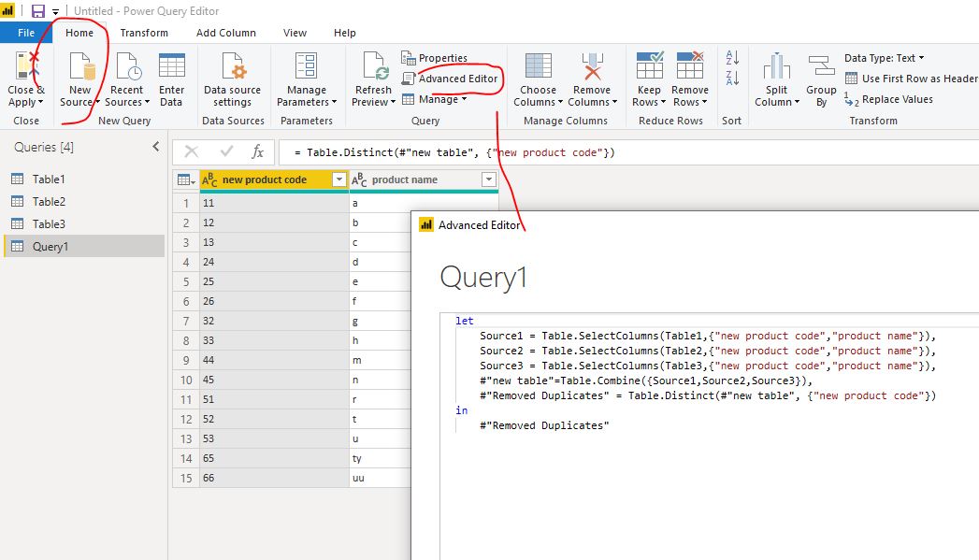Click inside the formula bar
The image size is (979, 560).
pyautogui.click(x=628, y=152)
